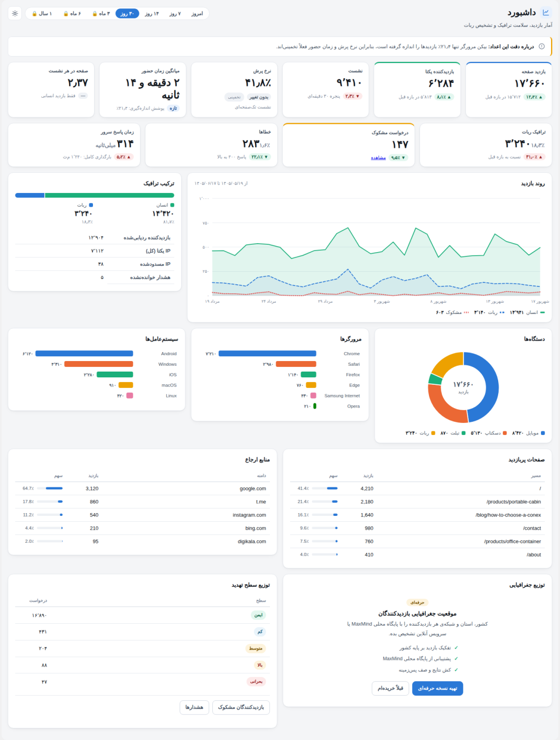Select the «امروز» period tab
560x740 pixels.
click(197, 14)
